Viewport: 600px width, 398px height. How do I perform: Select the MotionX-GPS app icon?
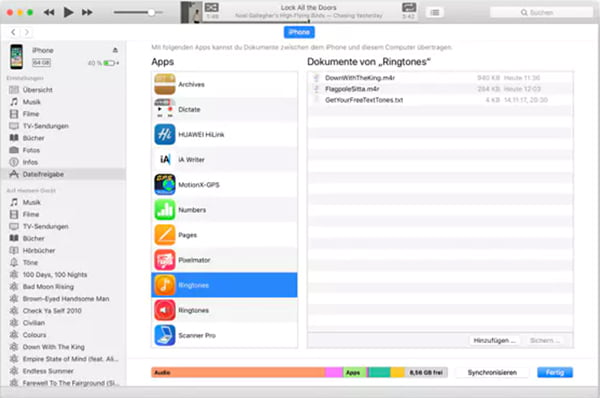tap(165, 184)
